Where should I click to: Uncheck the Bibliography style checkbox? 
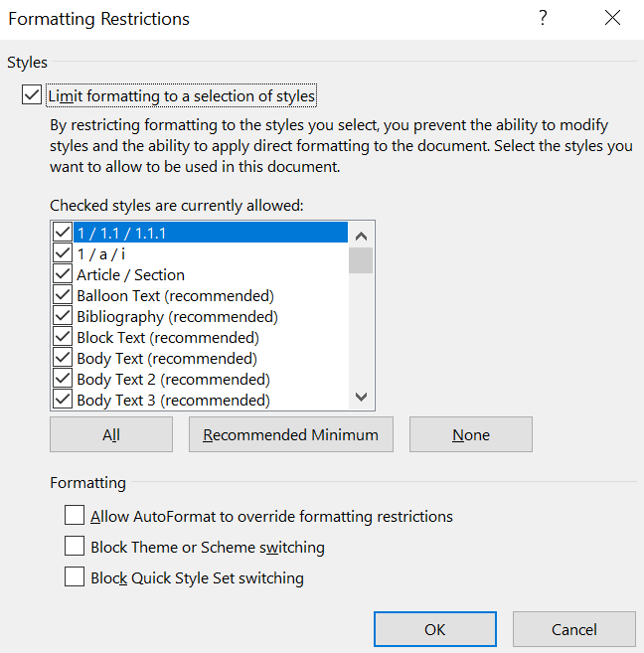(x=64, y=317)
